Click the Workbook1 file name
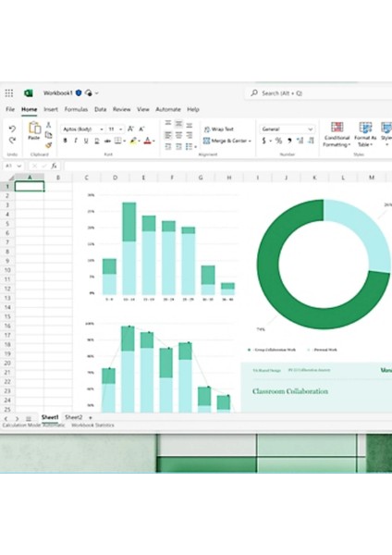Screen dimensions: 392x555 click(57, 93)
